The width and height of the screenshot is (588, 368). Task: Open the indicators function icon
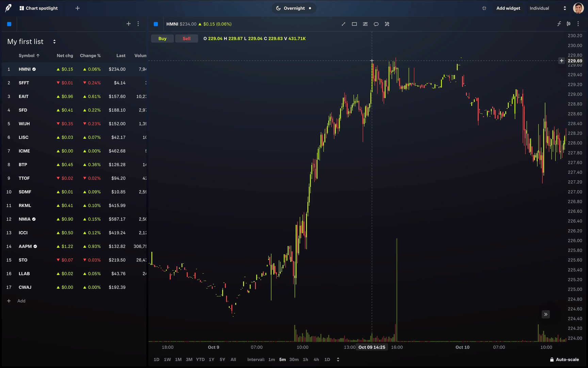(559, 24)
